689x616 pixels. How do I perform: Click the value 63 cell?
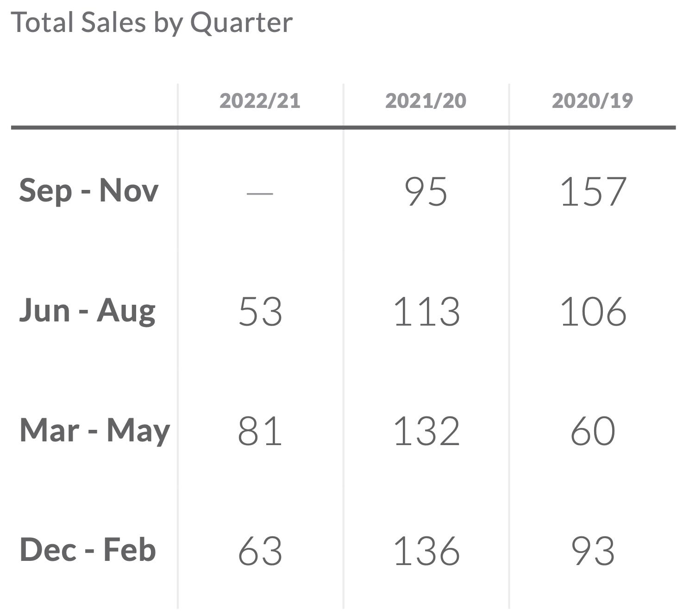point(260,551)
